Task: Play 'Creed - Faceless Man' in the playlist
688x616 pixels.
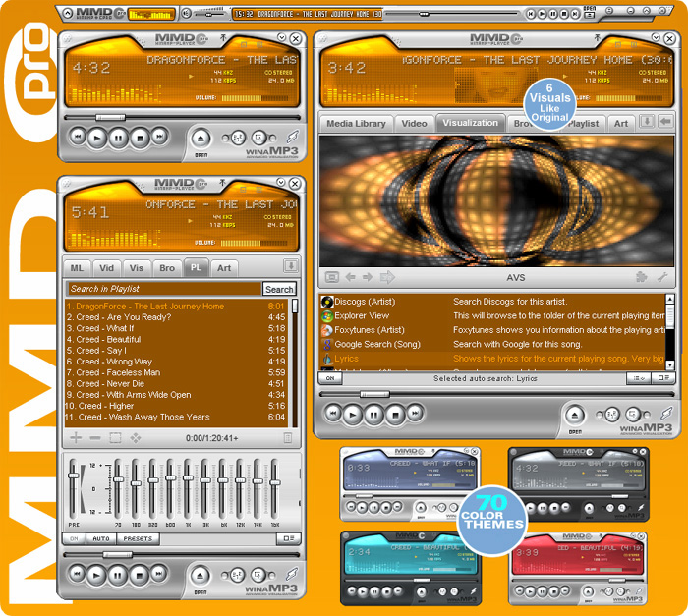Action: 118,373
